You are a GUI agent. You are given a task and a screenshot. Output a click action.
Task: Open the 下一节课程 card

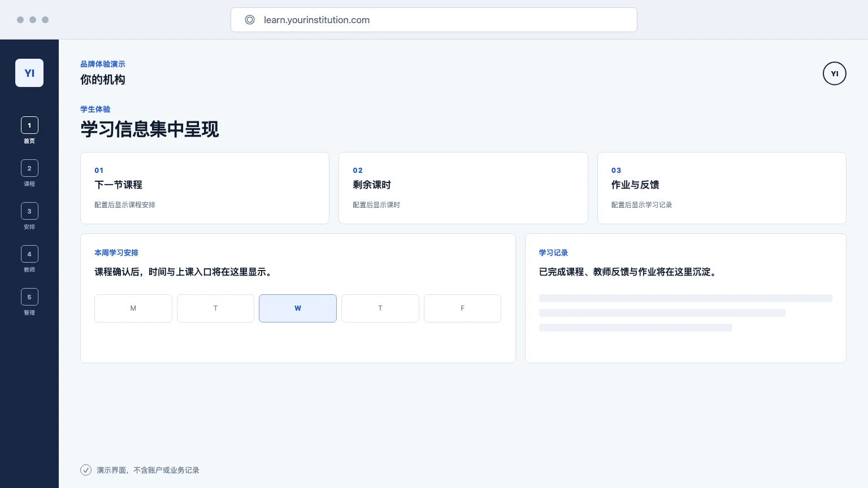coord(205,188)
